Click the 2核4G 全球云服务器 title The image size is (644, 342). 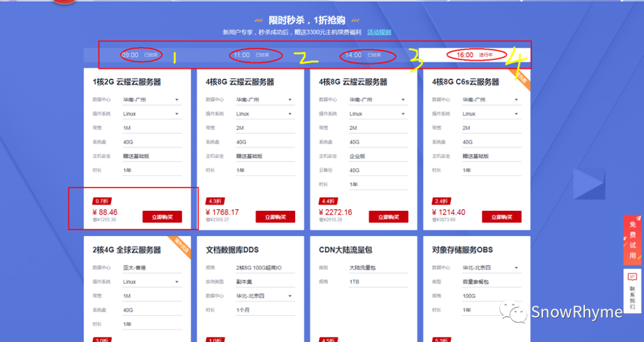127,250
